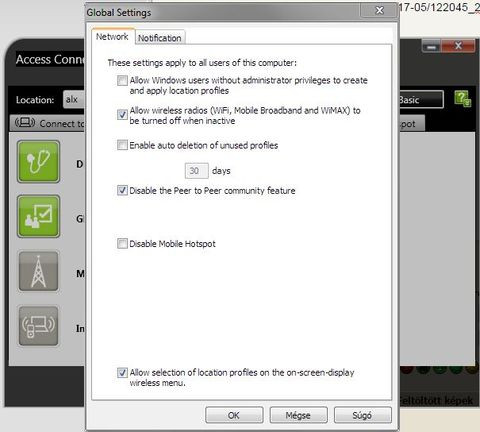Select the gray mobile broadband tower icon
Image resolution: width=480 pixels, height=432 pixels.
[39, 272]
